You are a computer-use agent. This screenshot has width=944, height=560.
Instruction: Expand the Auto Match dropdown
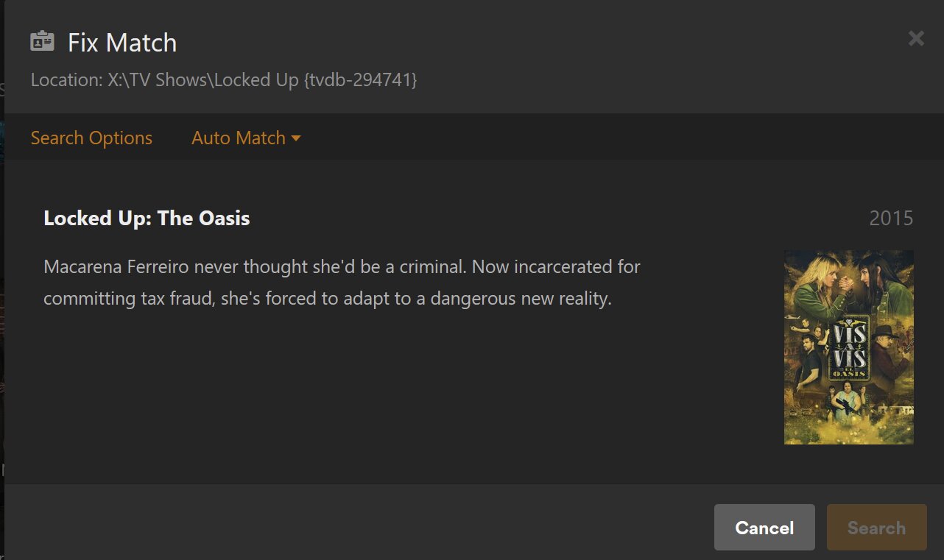pos(246,138)
